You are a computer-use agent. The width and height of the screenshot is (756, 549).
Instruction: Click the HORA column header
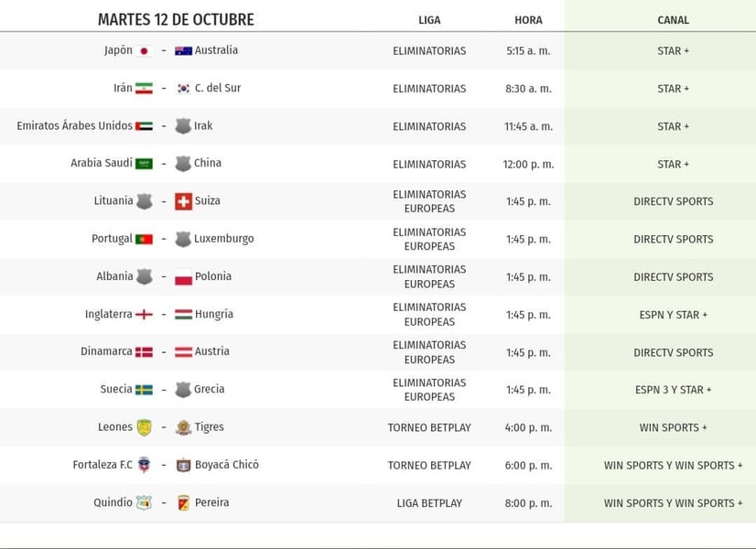(x=528, y=20)
